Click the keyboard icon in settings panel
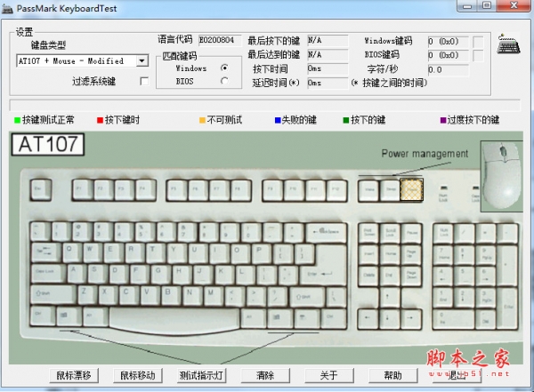The width and height of the screenshot is (534, 392). coord(508,44)
